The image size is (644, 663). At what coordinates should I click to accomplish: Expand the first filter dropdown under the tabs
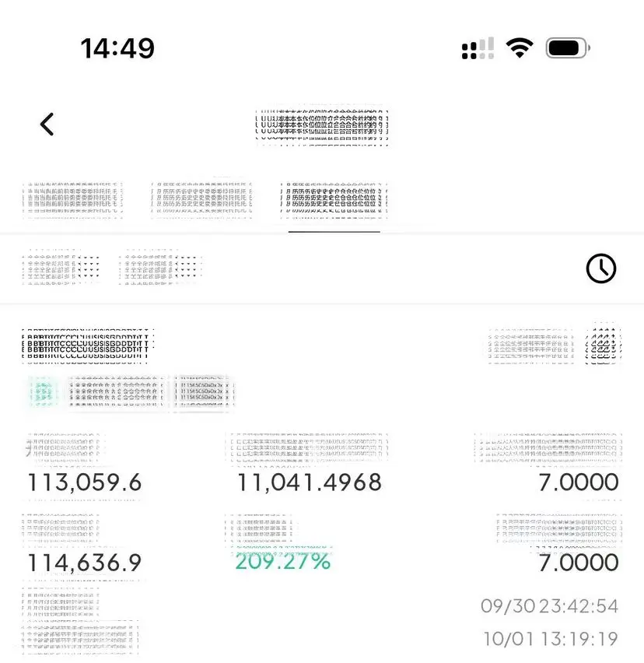(x=61, y=267)
